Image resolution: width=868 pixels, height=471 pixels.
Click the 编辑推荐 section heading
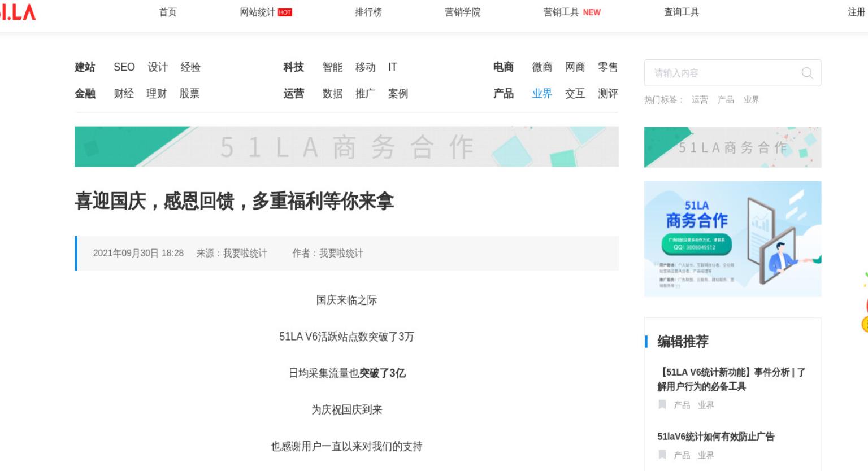point(683,342)
